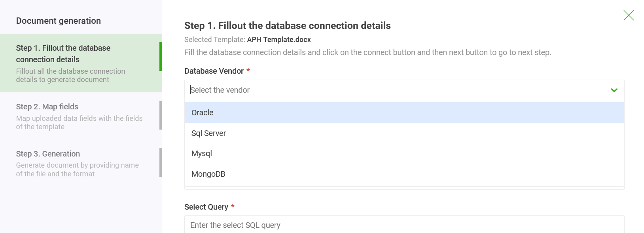Pick Mysql as the database vendor
Viewport: 644px width, 233px height.
click(x=202, y=154)
